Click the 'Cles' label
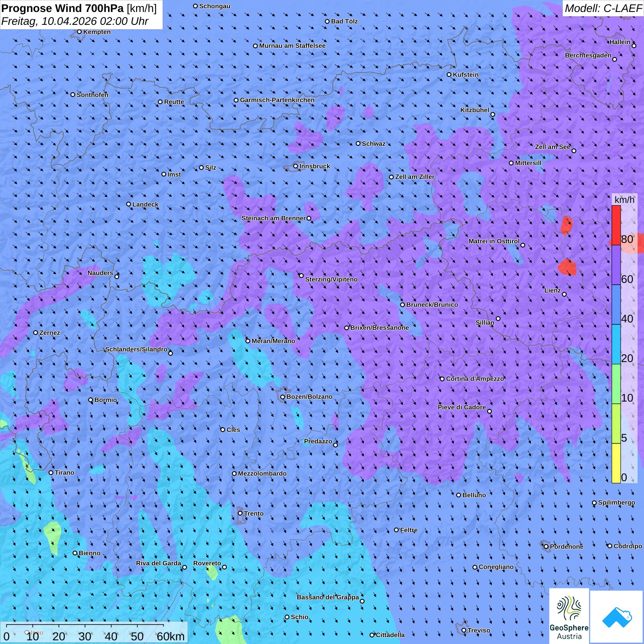This screenshot has width=644, height=644. (x=233, y=430)
